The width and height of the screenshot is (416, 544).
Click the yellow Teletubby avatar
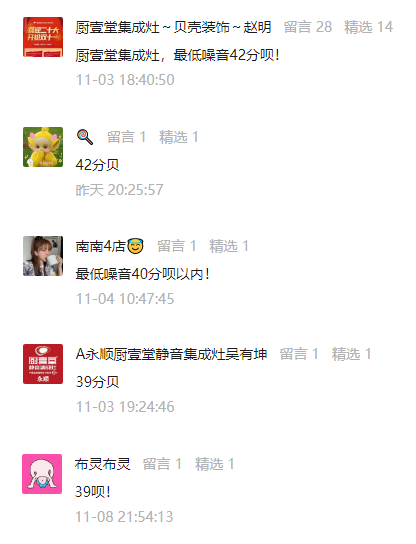pyautogui.click(x=43, y=147)
